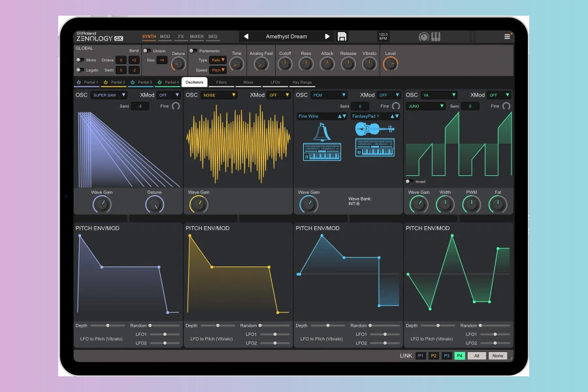Image resolution: width=588 pixels, height=392 pixels.
Task: Adjust the PWM knob
Action: point(471,204)
